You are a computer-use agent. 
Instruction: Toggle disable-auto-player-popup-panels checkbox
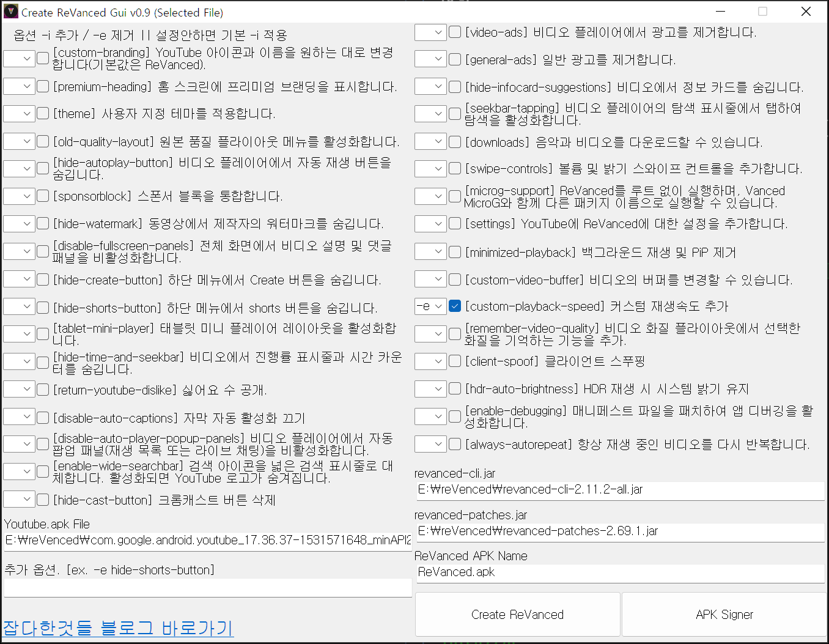43,444
